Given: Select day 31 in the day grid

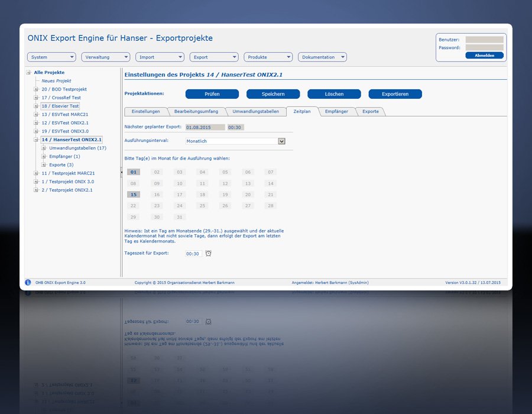Looking at the screenshot, I should click(x=180, y=217).
